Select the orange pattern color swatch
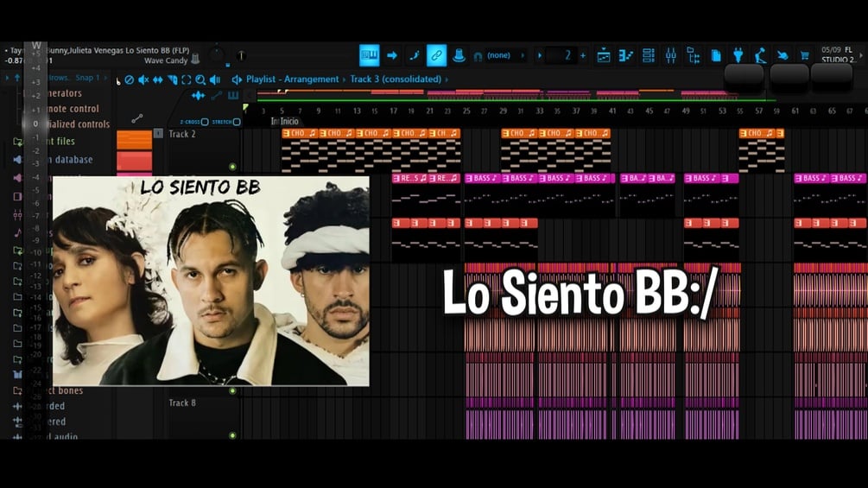This screenshot has height=488, width=868. click(135, 140)
